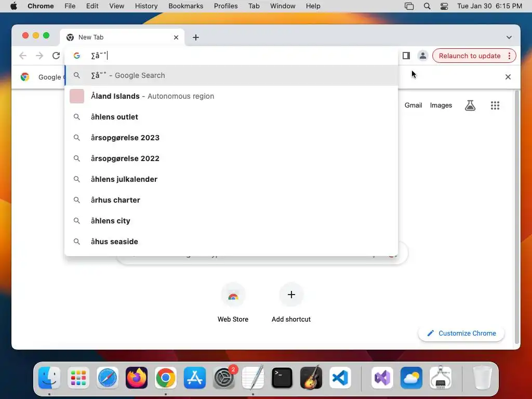Open Weather app from the Dock
The height and width of the screenshot is (399, 532).
pyautogui.click(x=411, y=378)
